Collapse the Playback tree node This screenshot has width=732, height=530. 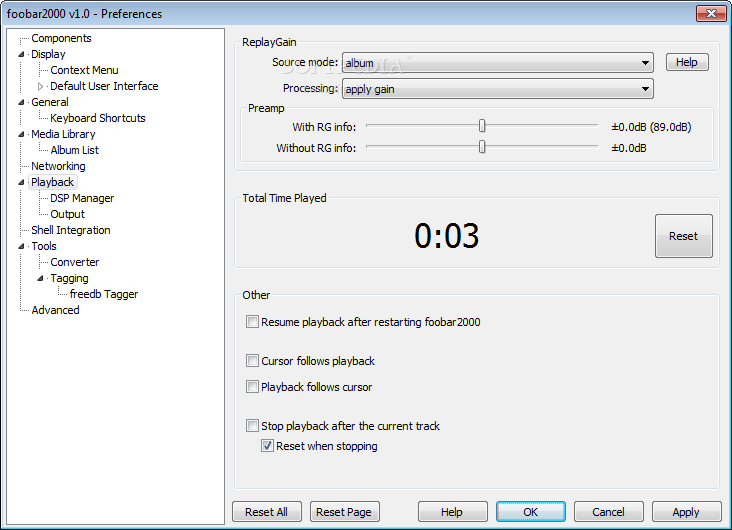coord(21,183)
